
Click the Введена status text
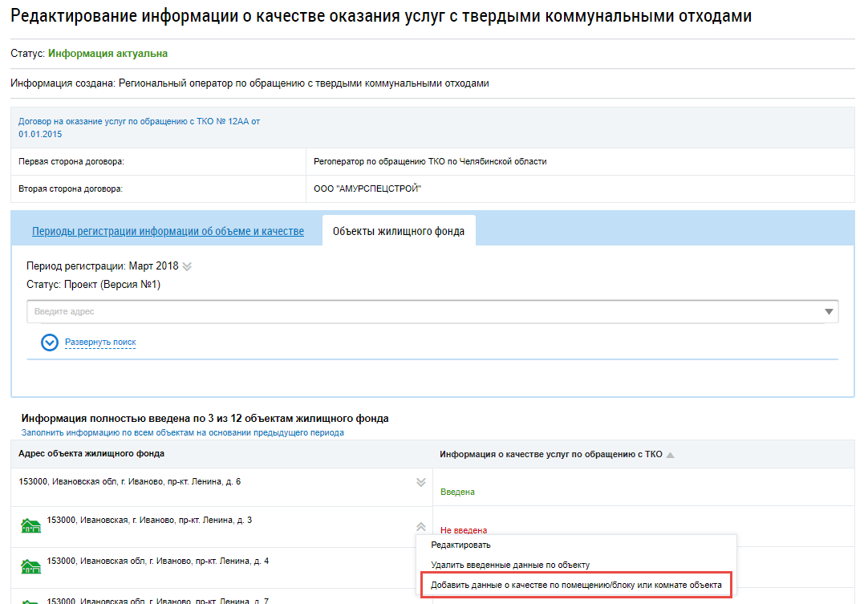tap(457, 492)
